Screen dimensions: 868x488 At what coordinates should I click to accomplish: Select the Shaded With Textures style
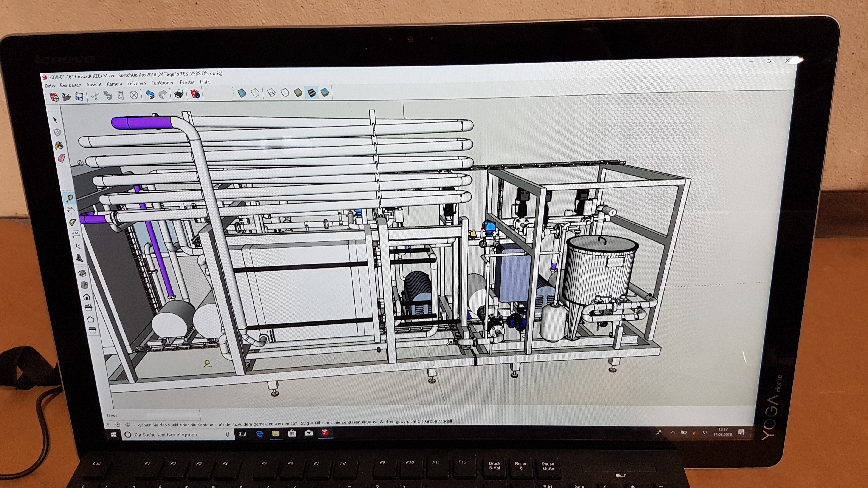coord(311,92)
